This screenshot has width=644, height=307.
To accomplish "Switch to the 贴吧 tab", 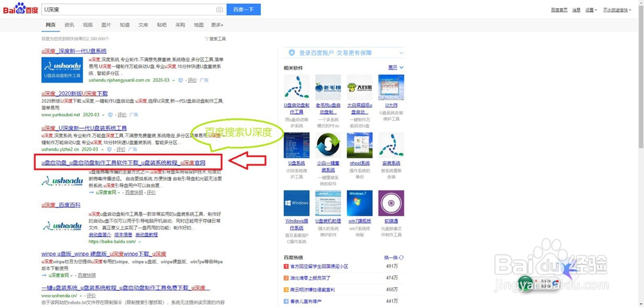I will click(x=162, y=25).
